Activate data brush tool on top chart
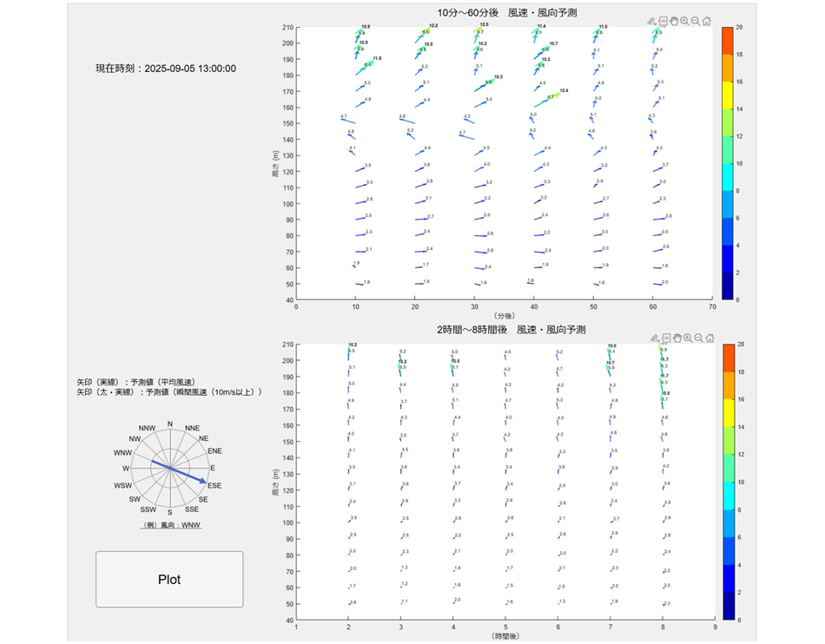Image resolution: width=825 pixels, height=644 pixels. (x=652, y=21)
